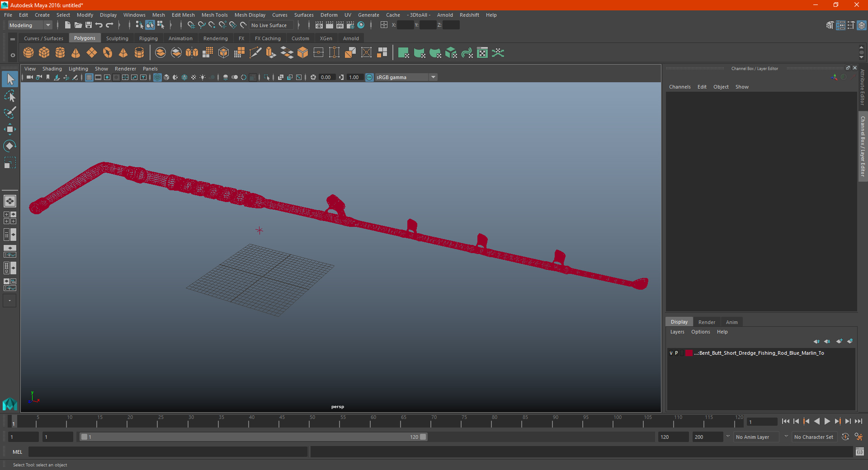Screen dimensions: 868x470
Task: Create a polygon plane from the shelf
Action: tap(92, 53)
